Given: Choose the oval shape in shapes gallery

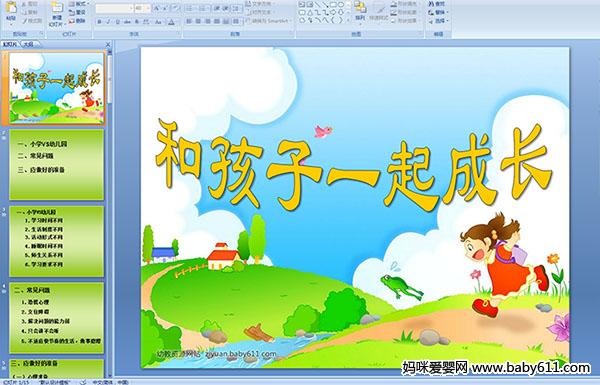Looking at the screenshot, I should 341,5.
